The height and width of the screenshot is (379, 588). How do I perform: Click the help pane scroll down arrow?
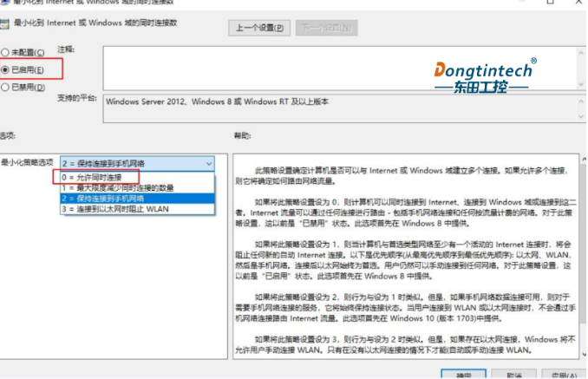585,354
